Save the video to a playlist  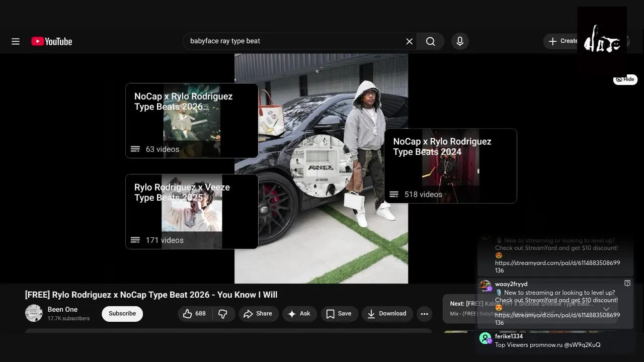pyautogui.click(x=339, y=314)
